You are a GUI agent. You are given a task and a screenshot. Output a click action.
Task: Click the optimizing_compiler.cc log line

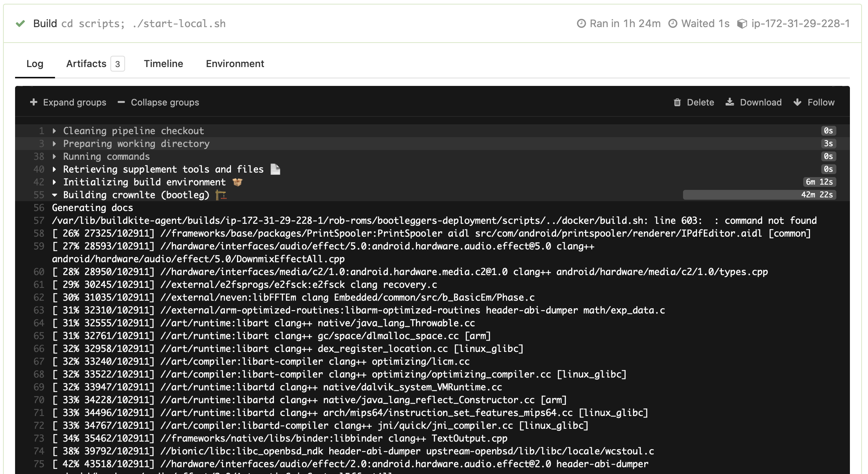(x=339, y=374)
